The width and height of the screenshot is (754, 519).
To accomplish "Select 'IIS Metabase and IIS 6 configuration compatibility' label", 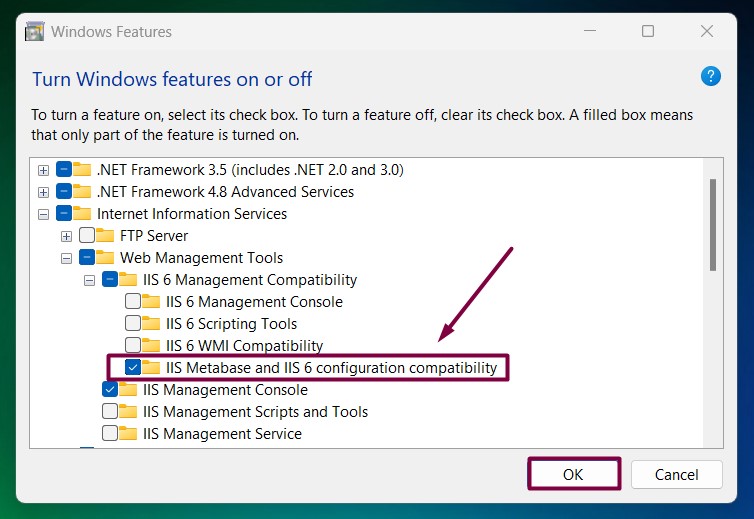I will pyautogui.click(x=331, y=368).
